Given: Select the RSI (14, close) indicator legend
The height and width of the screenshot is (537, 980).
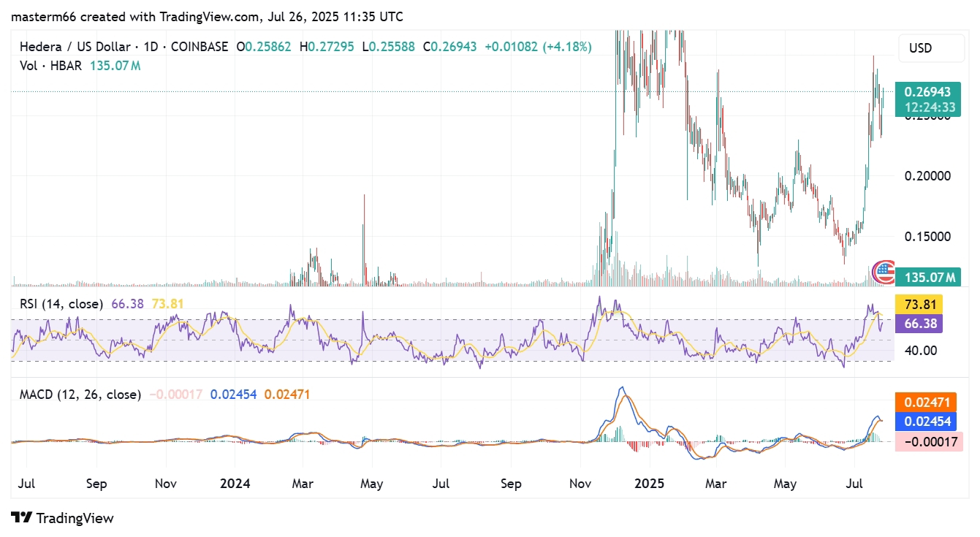Looking at the screenshot, I should pos(61,303).
